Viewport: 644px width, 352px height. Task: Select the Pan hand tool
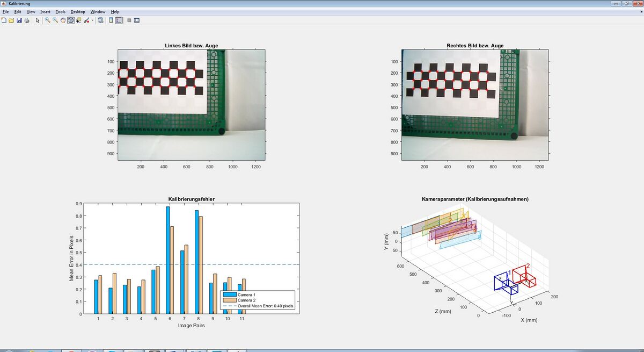pos(63,20)
